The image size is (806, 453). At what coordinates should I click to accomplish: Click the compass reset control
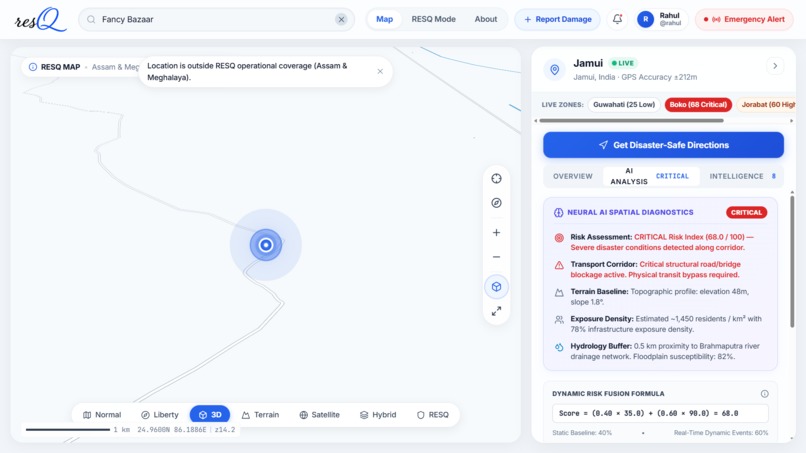click(496, 203)
